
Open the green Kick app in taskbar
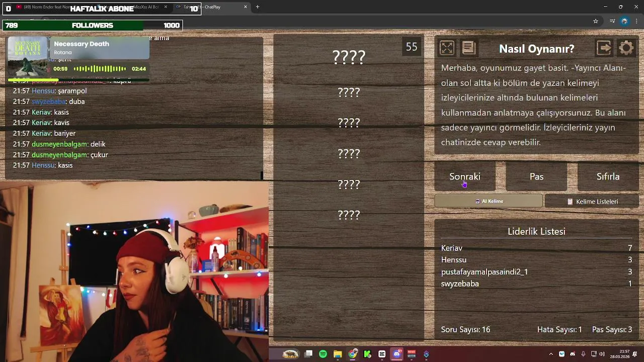tap(367, 354)
